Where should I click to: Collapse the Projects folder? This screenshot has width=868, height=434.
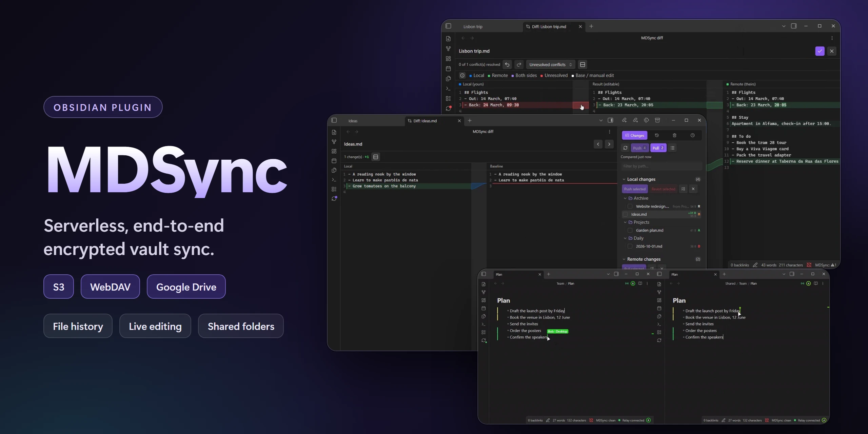[625, 222]
